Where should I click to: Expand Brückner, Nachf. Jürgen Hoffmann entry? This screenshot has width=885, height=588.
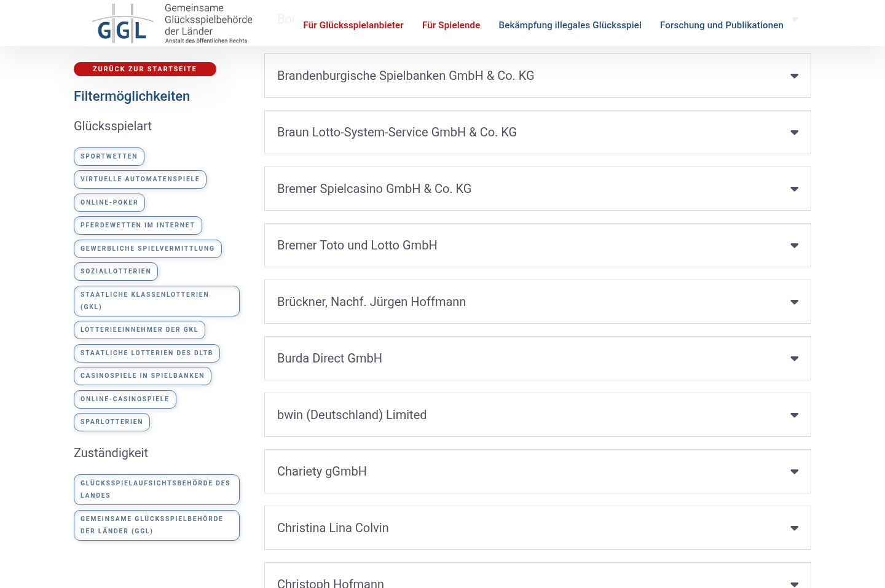click(538, 302)
